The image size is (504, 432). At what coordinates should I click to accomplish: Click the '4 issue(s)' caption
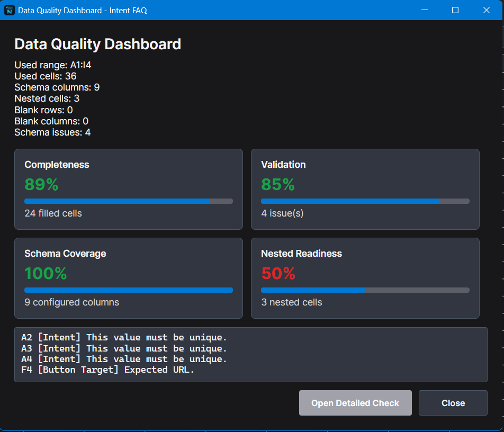[x=282, y=213]
